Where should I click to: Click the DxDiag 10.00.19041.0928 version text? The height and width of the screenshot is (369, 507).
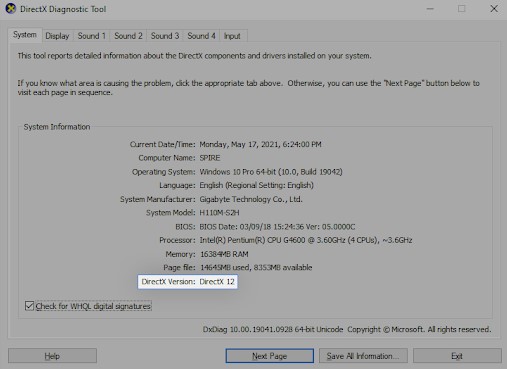273,329
